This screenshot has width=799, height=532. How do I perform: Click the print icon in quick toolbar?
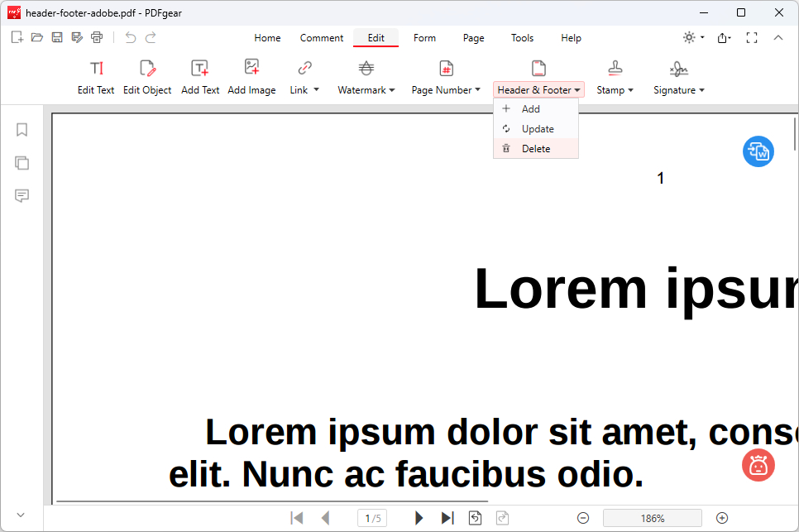[x=97, y=37]
